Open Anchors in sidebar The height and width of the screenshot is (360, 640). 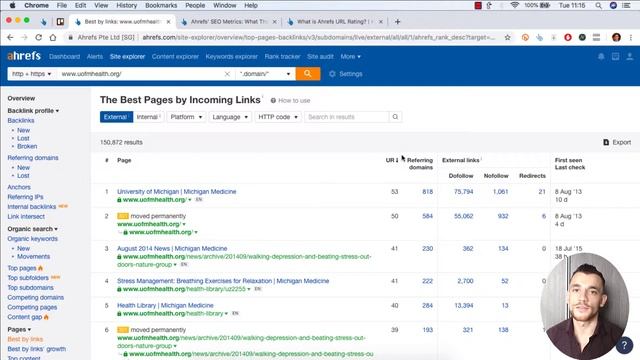19,187
